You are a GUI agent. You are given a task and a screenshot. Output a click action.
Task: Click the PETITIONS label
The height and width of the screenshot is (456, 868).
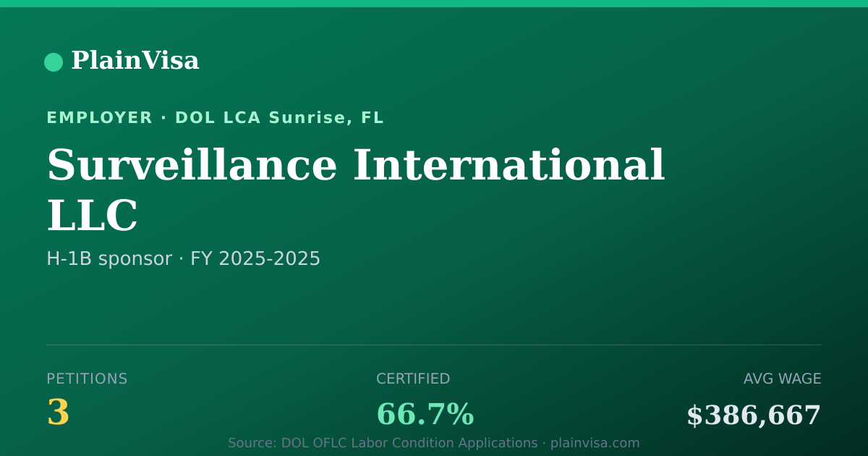tap(87, 379)
